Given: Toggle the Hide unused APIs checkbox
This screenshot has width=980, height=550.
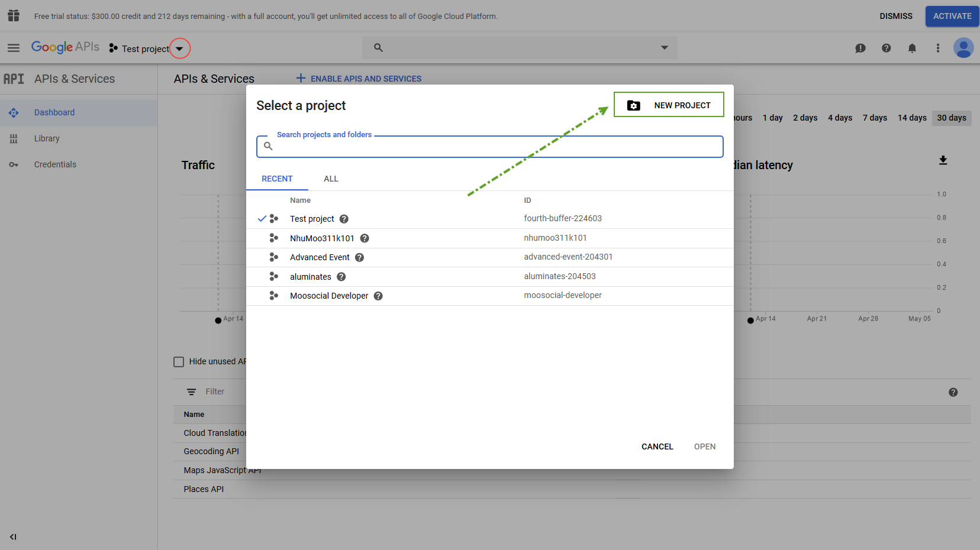Looking at the screenshot, I should (x=179, y=362).
